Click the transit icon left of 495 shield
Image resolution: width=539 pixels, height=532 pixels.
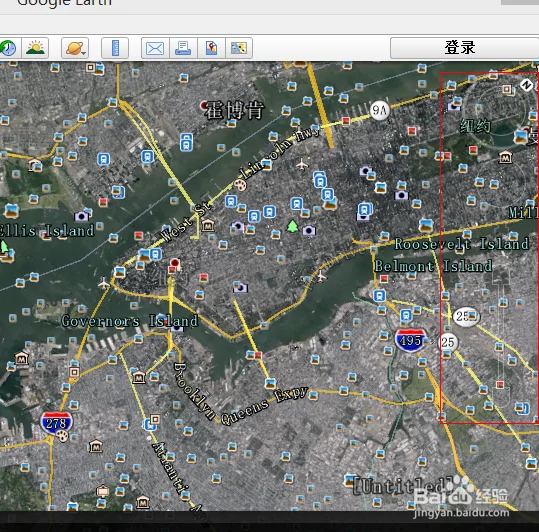point(406,315)
